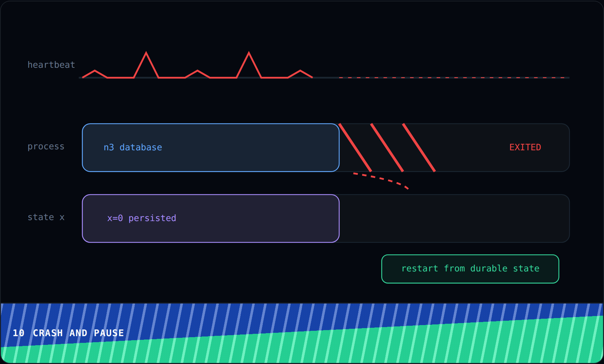Viewport: 604px width, 364px height.
Task: Select the x=0 persisted state block
Action: (x=211, y=218)
